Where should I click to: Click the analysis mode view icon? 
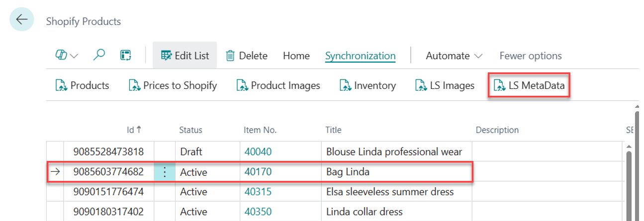tap(125, 56)
